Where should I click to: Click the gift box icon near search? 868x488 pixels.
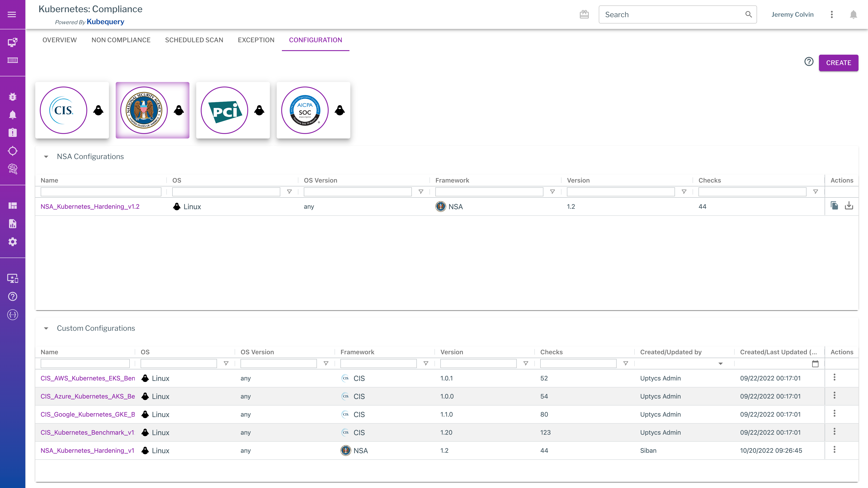584,14
